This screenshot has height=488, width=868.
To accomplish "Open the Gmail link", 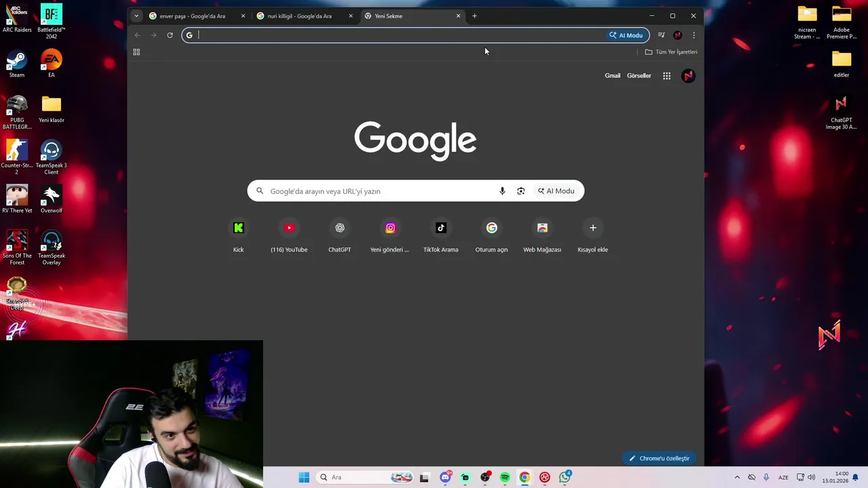I will click(612, 76).
